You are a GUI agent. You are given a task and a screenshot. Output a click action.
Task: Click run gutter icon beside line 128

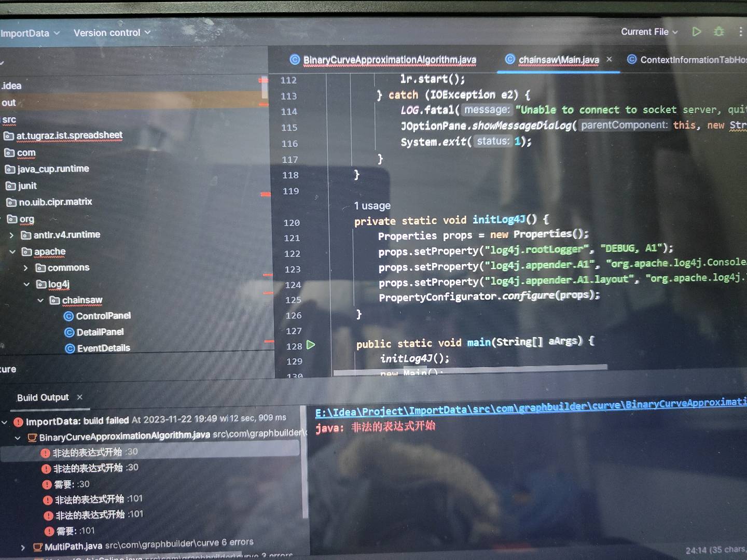coord(311,345)
